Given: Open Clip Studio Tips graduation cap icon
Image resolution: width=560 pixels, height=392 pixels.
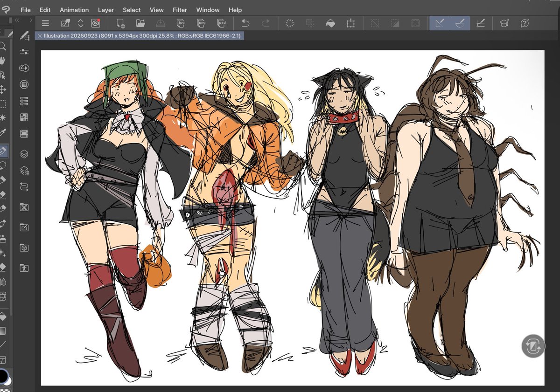Looking at the screenshot, I should [504, 23].
